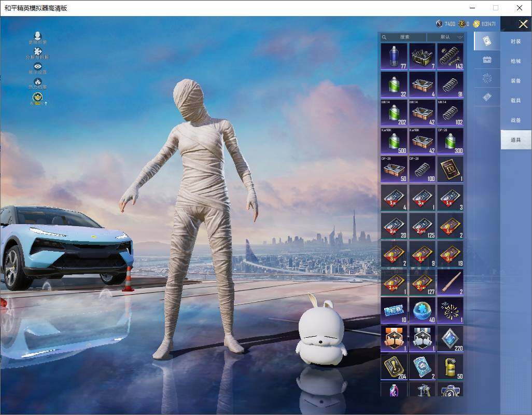Screen dimensions: 532x415
Task: Minimize the 和平精英模拟器高清版 window
Action: coord(472,8)
